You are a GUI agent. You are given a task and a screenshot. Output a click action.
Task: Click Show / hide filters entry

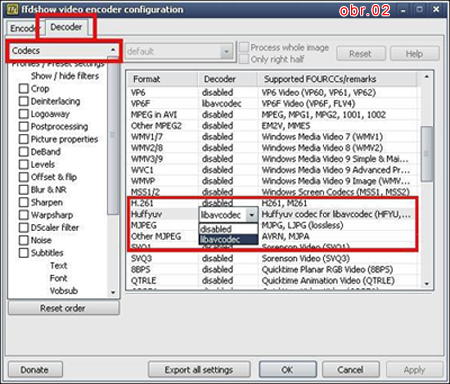coord(65,76)
